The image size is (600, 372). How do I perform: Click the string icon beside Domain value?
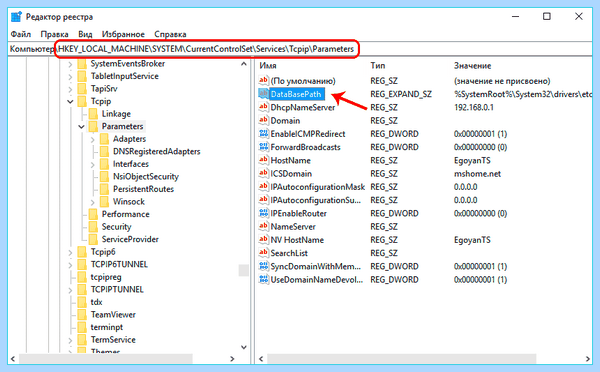point(263,120)
